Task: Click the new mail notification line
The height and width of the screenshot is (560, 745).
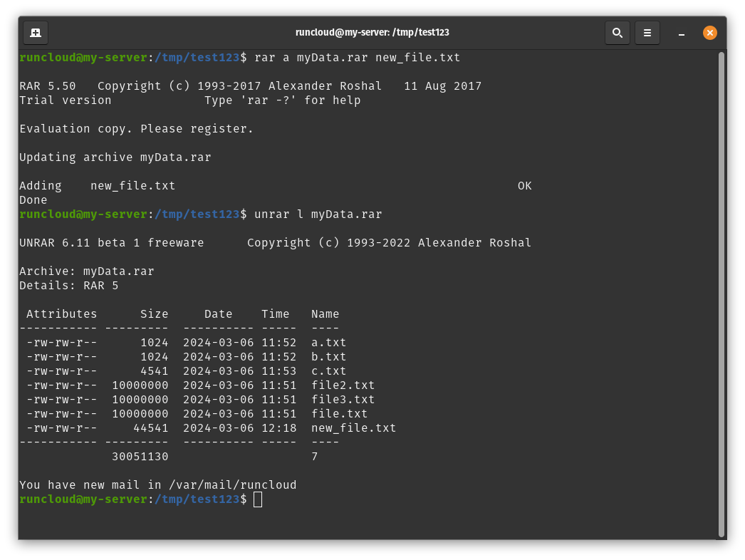Action: pyautogui.click(x=157, y=484)
